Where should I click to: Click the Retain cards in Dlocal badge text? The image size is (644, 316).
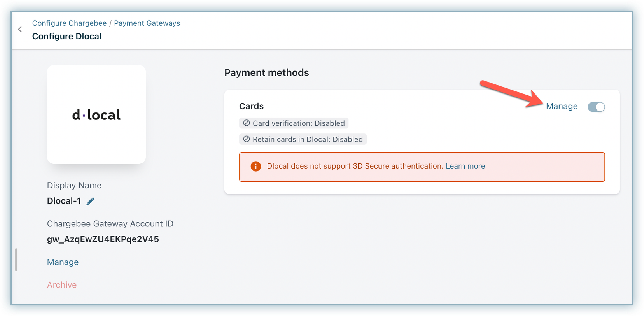308,139
